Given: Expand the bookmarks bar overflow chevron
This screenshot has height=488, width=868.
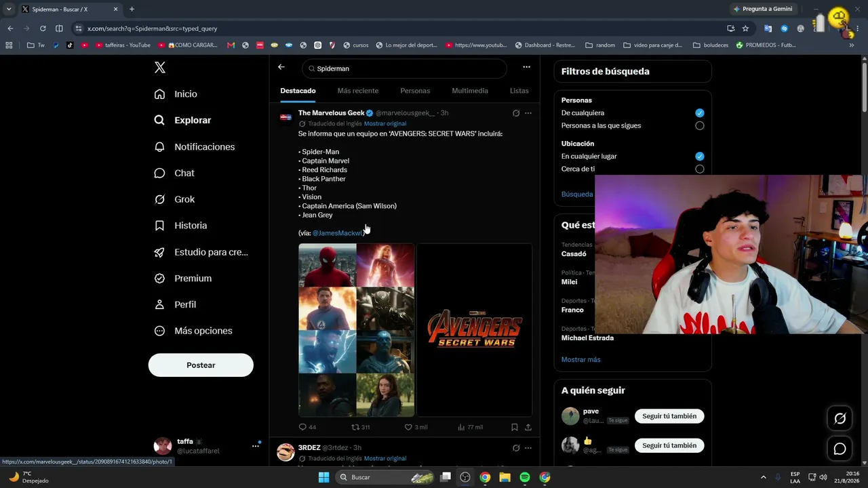Looking at the screenshot, I should point(852,45).
